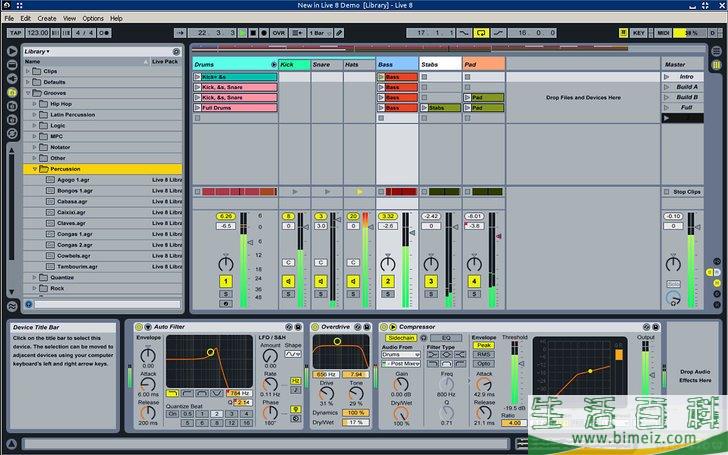Stop playback with the transport Stop button
The image size is (728, 455).
(253, 33)
